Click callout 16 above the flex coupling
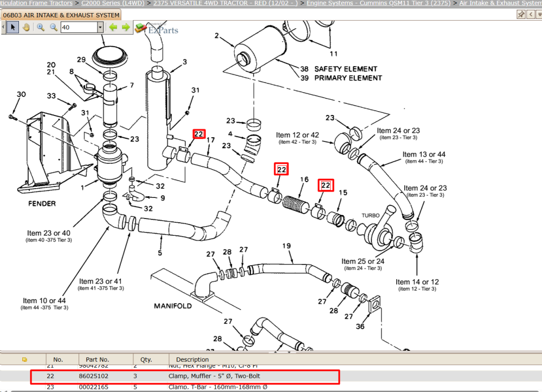This screenshot has width=542, height=392. (304, 179)
